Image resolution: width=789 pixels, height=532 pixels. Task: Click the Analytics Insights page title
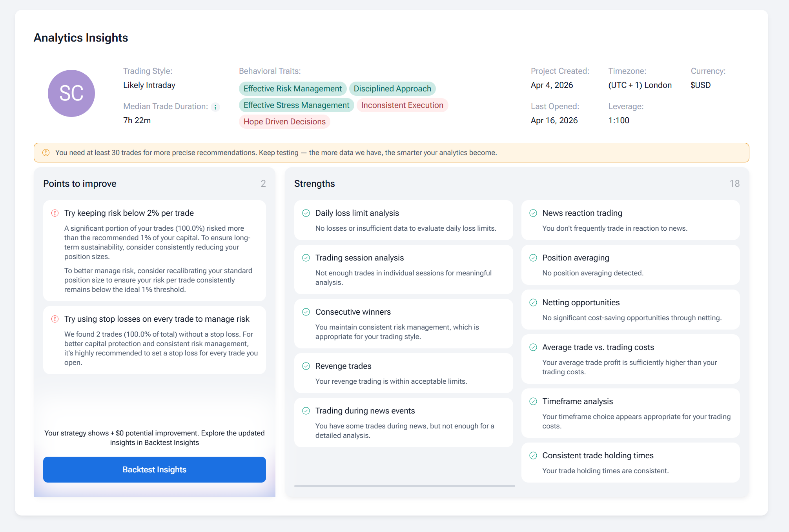click(x=81, y=38)
